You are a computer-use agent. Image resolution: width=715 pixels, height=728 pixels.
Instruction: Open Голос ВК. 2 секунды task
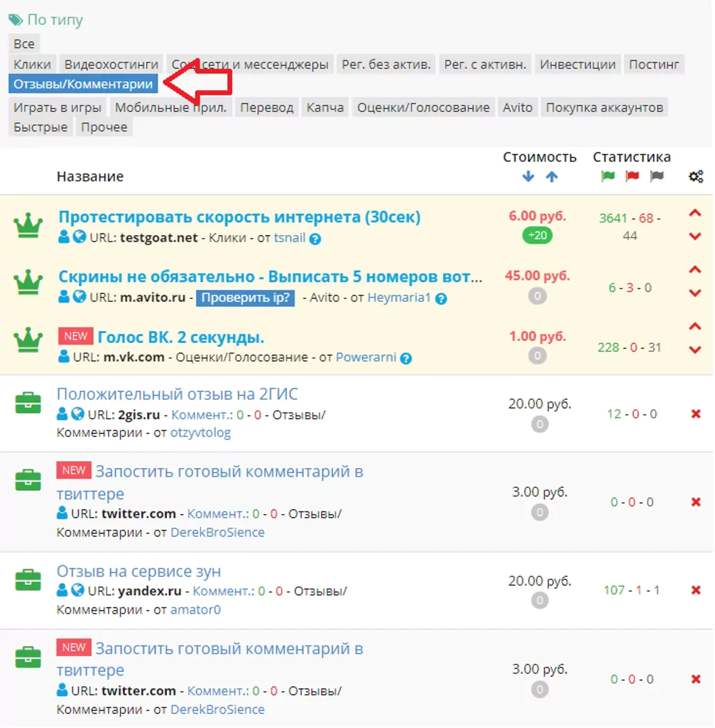pyautogui.click(x=180, y=337)
